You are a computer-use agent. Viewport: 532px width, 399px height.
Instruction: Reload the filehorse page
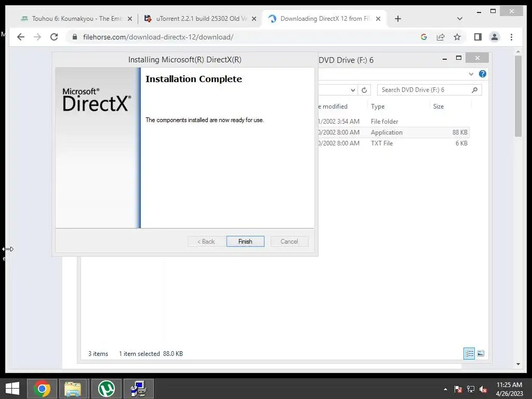[54, 37]
